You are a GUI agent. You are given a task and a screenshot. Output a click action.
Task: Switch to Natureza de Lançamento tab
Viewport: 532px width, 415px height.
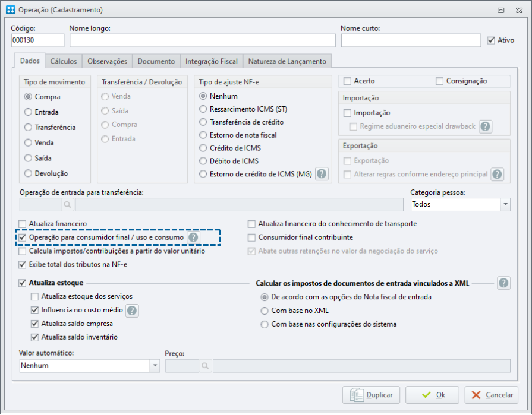tap(287, 61)
